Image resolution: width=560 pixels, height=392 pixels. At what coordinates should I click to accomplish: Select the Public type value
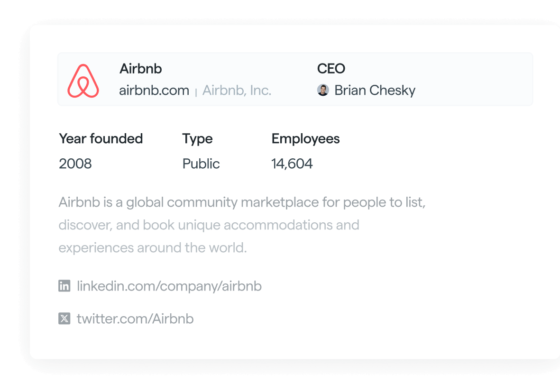(x=201, y=164)
